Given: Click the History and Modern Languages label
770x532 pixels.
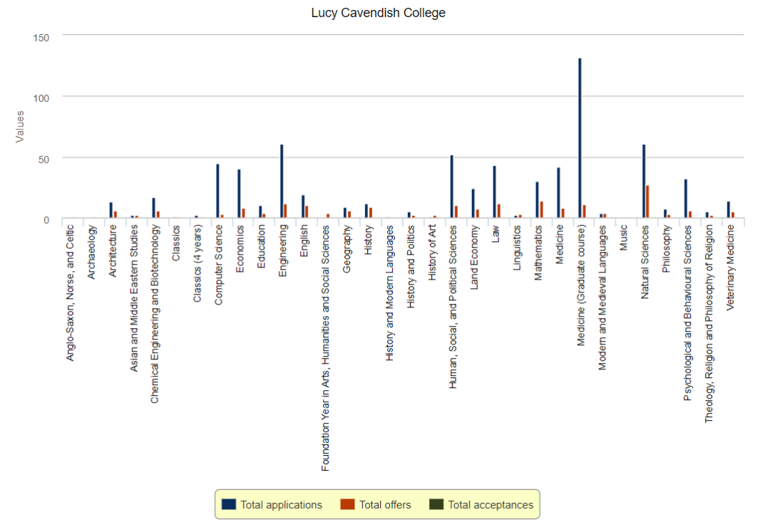Looking at the screenshot, I should click(x=389, y=293).
